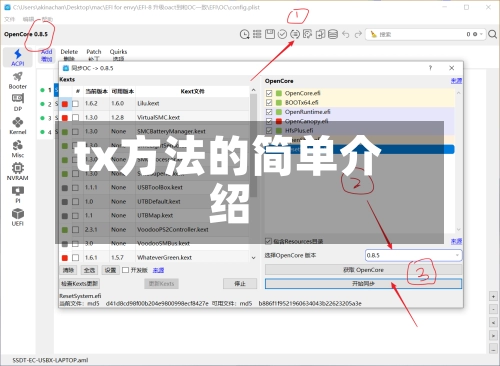Switch to the Patch tab
Image resolution: width=500 pixels, height=366 pixels.
(x=94, y=55)
